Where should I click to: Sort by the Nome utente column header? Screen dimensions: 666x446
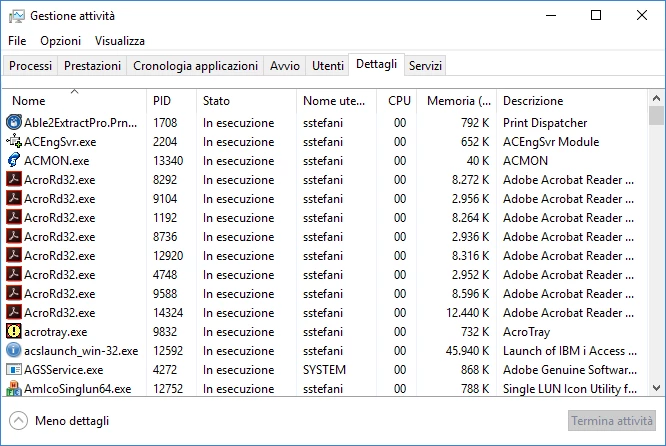pos(336,101)
